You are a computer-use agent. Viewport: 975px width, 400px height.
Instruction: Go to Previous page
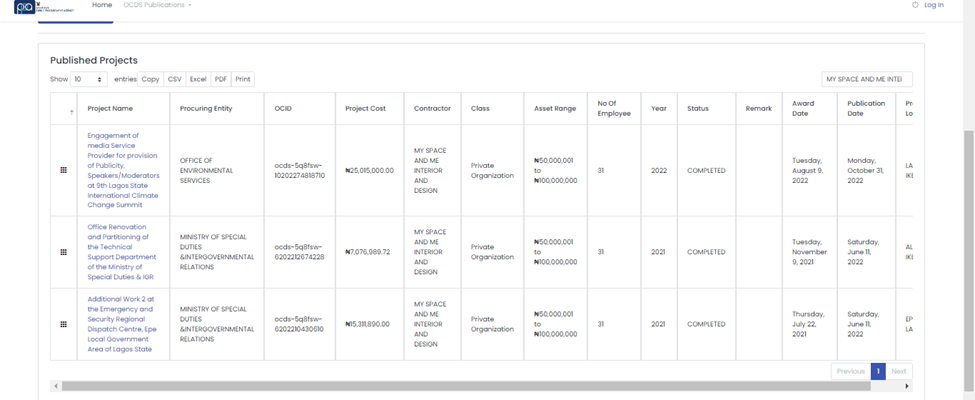[851, 371]
